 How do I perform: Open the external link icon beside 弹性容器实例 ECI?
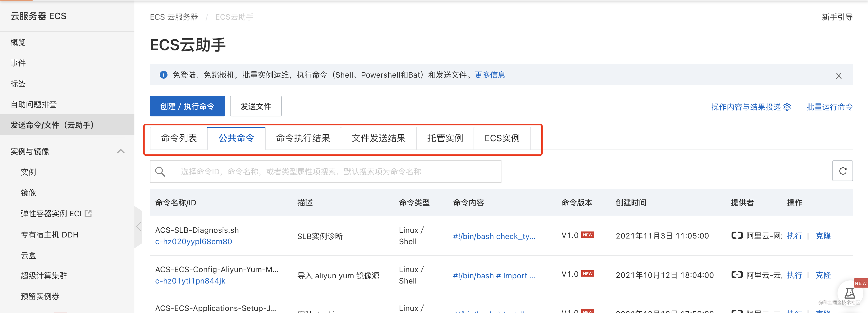coord(88,213)
